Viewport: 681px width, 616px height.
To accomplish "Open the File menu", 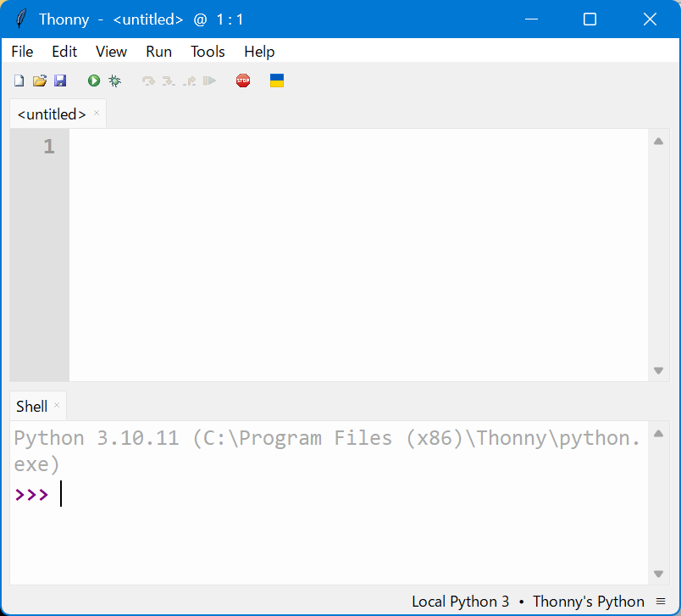I will 22,52.
